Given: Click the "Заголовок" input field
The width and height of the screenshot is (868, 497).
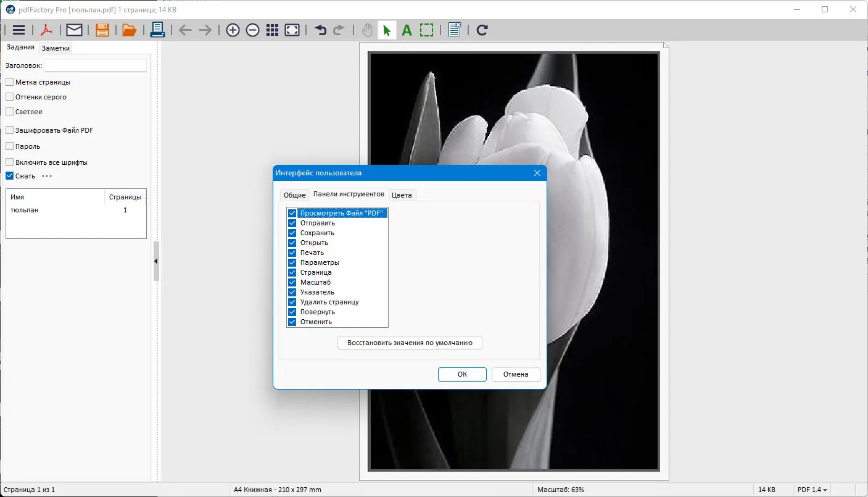Looking at the screenshot, I should (x=96, y=65).
